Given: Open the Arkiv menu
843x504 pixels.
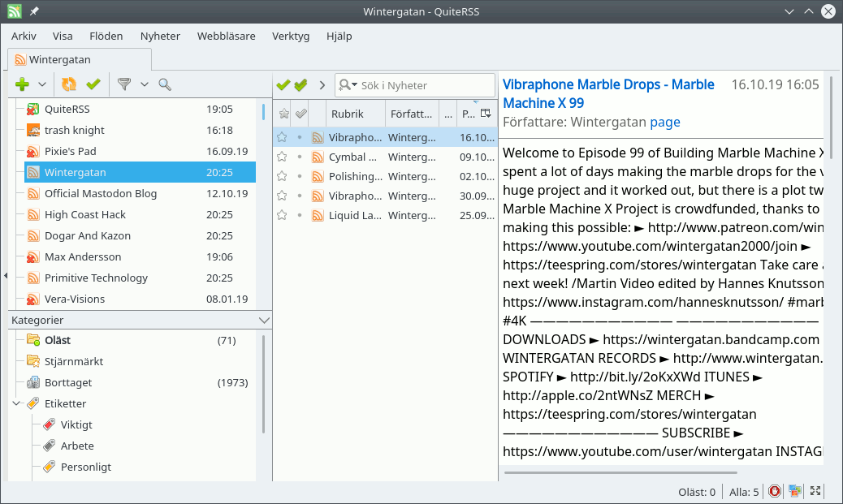Looking at the screenshot, I should click(24, 36).
